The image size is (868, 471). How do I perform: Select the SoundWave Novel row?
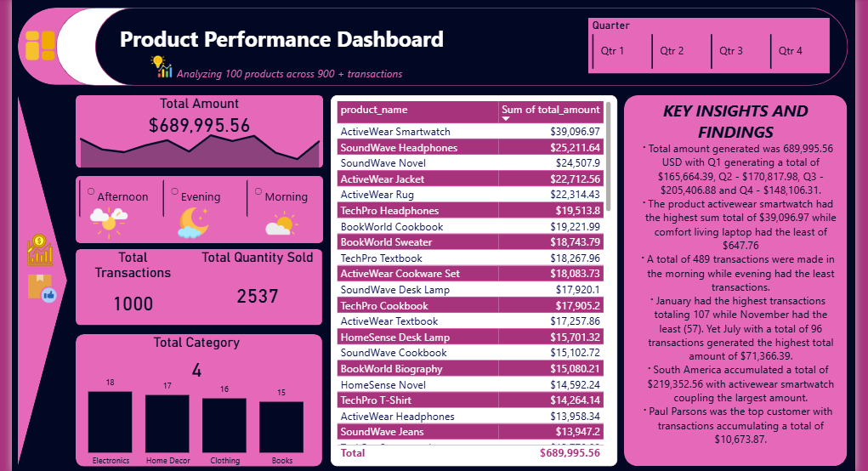coord(470,162)
